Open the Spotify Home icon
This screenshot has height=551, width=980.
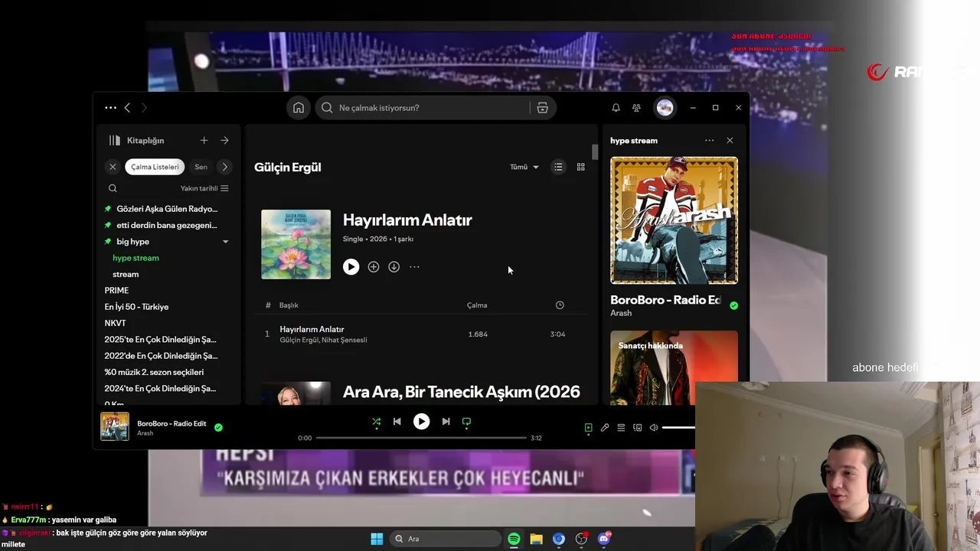[x=299, y=108]
